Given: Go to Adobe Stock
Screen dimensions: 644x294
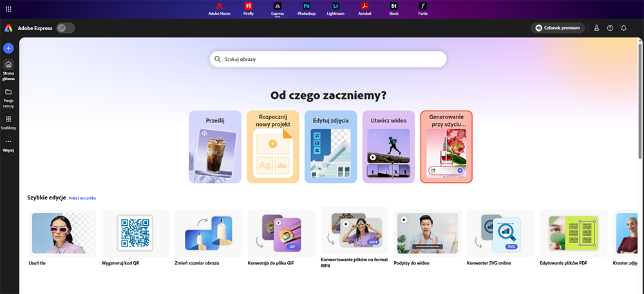Looking at the screenshot, I should point(393,9).
